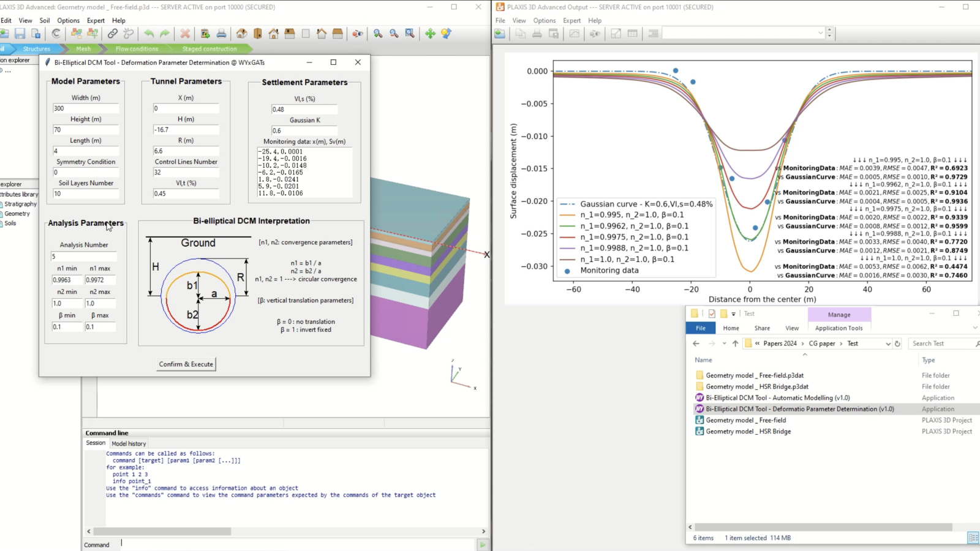Click the Command input field at bottom

click(297, 544)
